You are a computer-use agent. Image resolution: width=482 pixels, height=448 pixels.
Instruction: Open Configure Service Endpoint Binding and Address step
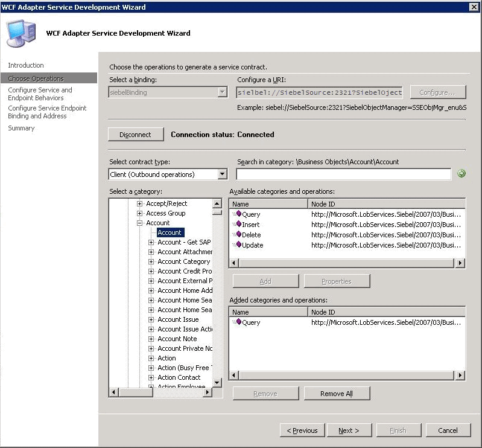[x=47, y=112]
